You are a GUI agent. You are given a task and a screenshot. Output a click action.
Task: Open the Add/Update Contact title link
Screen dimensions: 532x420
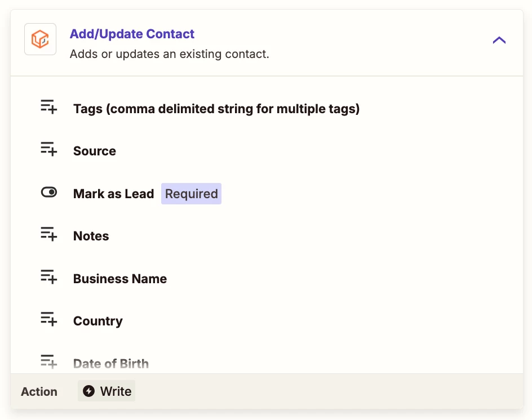[x=132, y=34]
